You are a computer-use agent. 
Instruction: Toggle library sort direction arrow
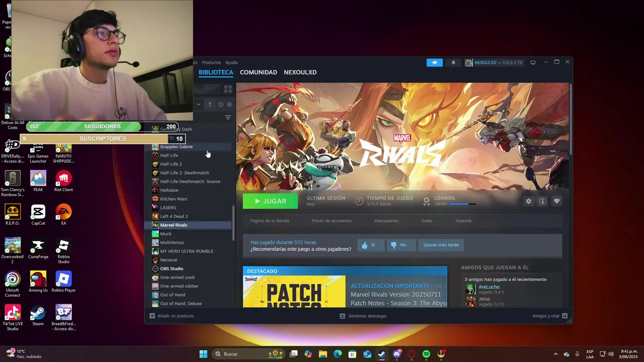[x=210, y=105]
